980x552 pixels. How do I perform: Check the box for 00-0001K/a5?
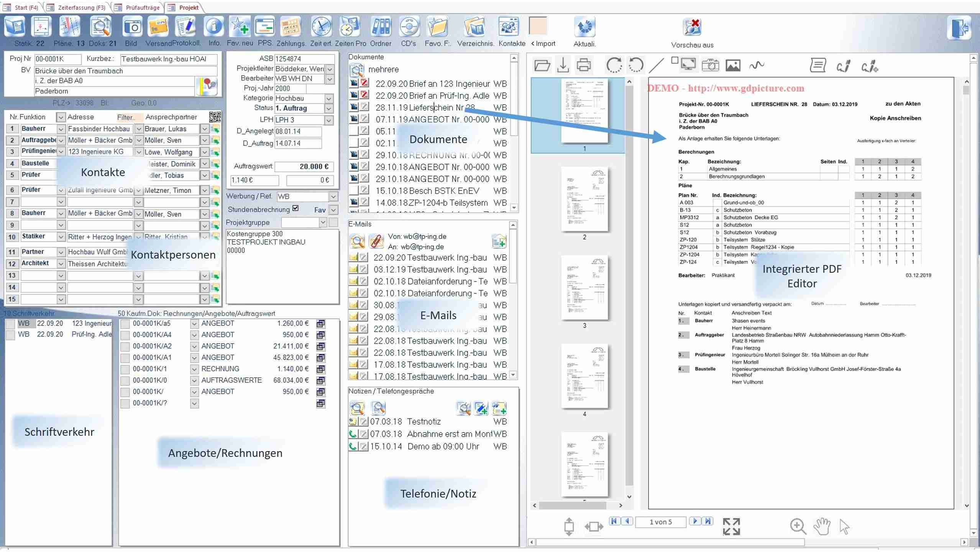click(125, 324)
